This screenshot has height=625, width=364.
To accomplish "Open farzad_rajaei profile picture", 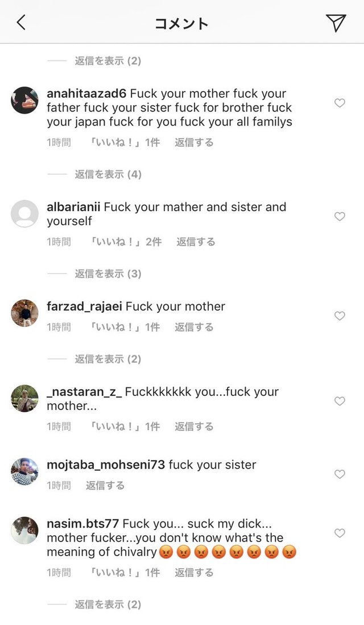I will [x=24, y=313].
